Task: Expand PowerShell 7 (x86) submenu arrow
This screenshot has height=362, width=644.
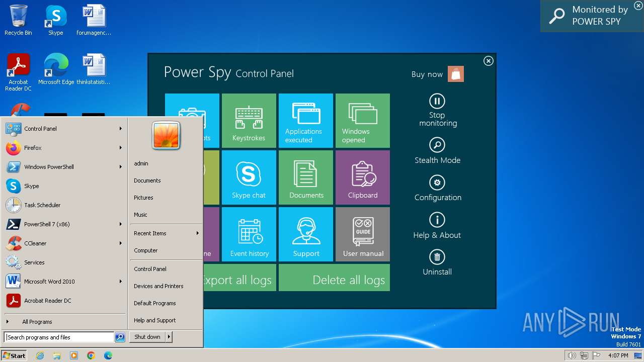Action: tap(121, 224)
